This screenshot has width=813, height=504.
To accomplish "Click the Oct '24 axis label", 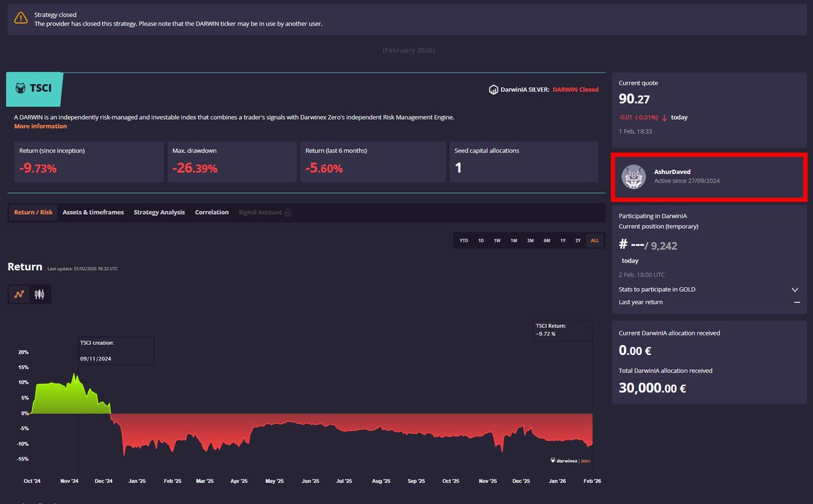I will 33,481.
